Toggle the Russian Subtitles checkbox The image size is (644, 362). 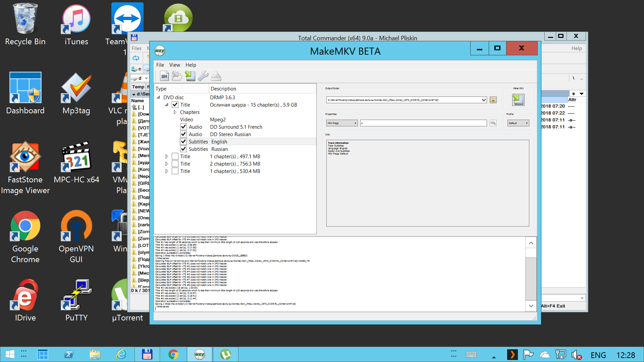[183, 149]
